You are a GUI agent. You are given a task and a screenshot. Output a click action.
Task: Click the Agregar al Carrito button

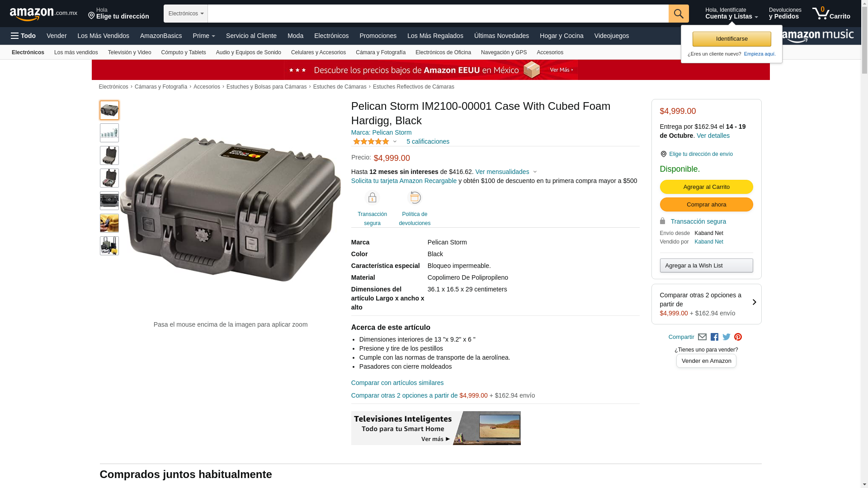pyautogui.click(x=706, y=187)
